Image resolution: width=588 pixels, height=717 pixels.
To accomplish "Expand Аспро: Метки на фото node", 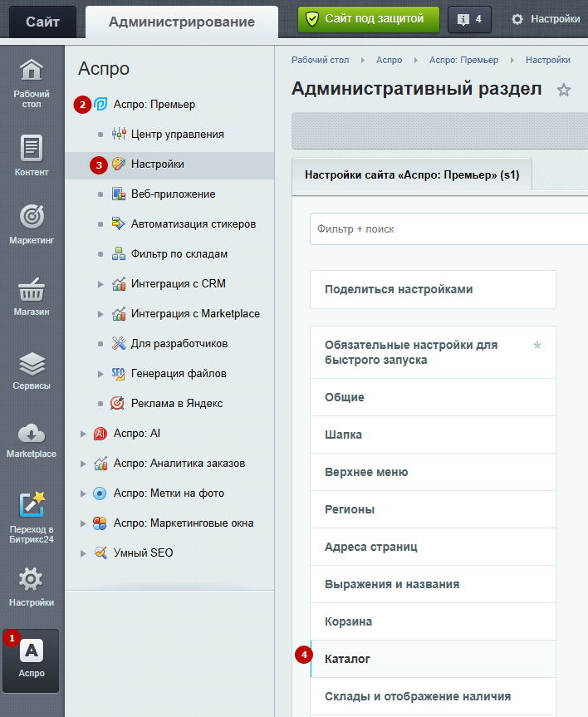I will pos(83,494).
